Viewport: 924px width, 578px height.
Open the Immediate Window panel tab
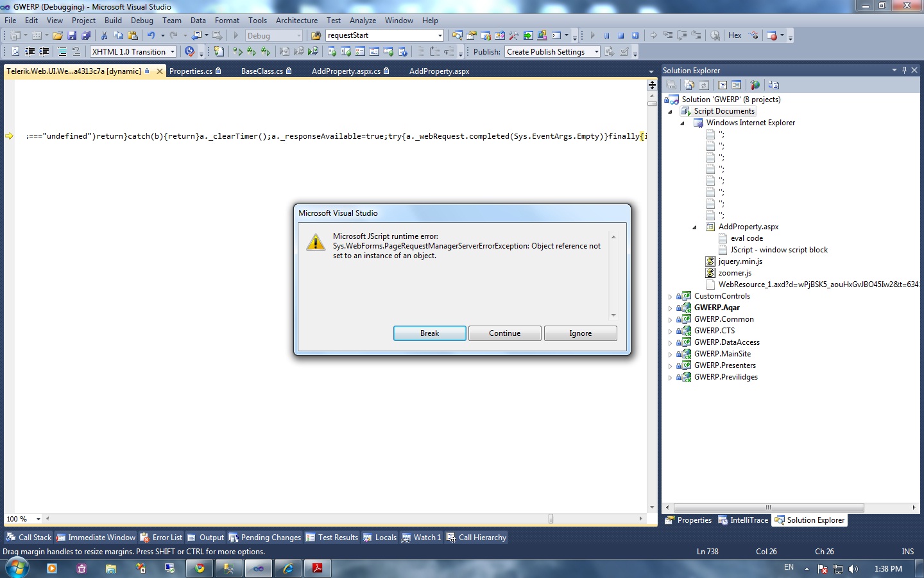point(96,538)
